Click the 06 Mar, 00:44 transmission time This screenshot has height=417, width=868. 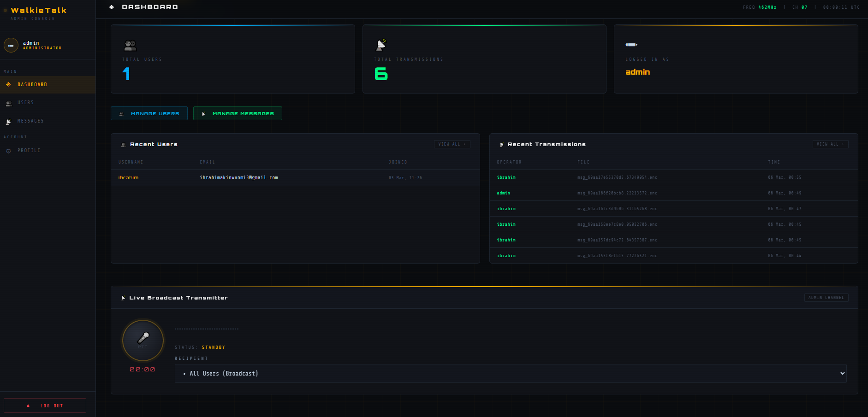point(785,256)
